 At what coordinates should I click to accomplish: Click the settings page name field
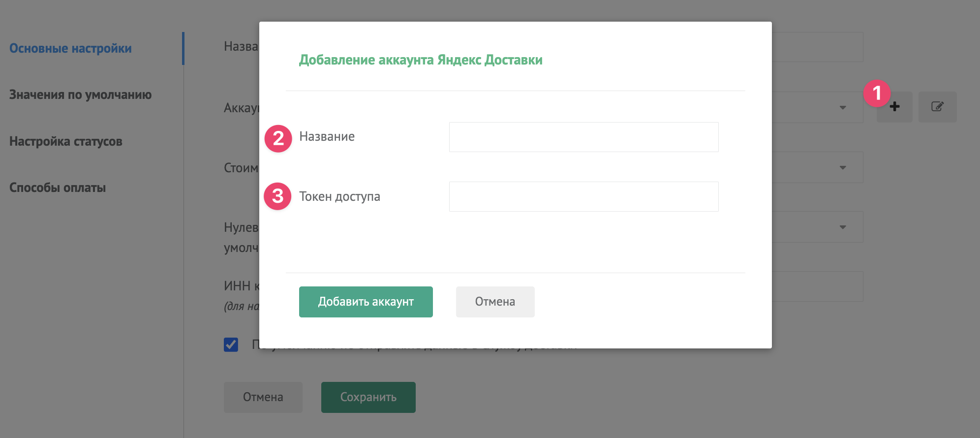817,47
